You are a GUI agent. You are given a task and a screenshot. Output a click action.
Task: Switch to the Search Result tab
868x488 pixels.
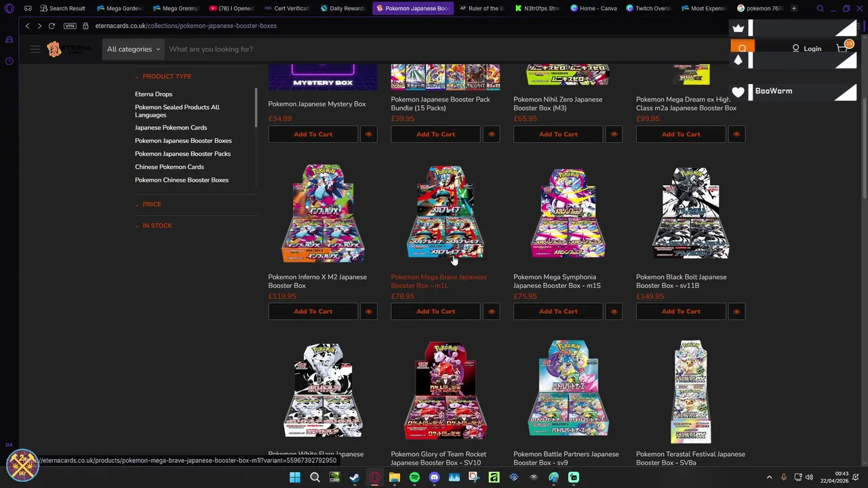pyautogui.click(x=62, y=8)
